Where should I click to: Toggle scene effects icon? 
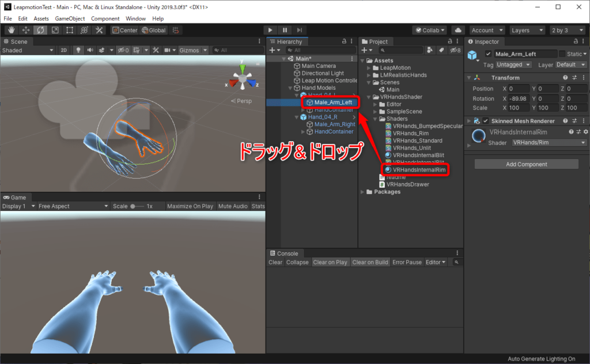tap(101, 50)
